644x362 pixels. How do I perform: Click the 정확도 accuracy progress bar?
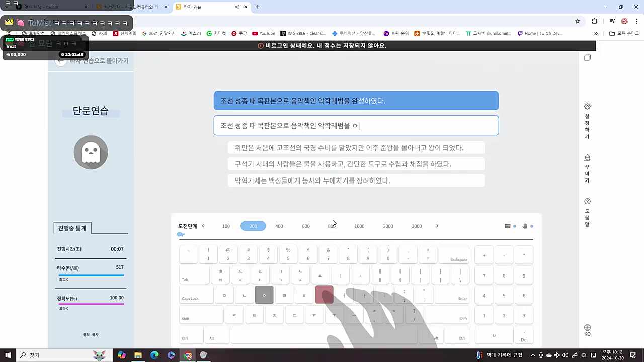(91, 304)
